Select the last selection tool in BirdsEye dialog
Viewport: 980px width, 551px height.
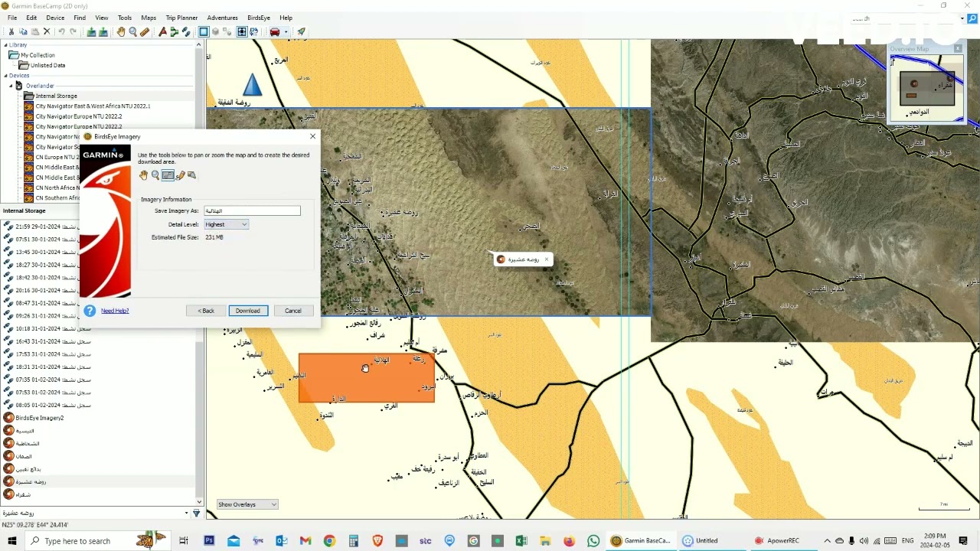[x=191, y=175]
